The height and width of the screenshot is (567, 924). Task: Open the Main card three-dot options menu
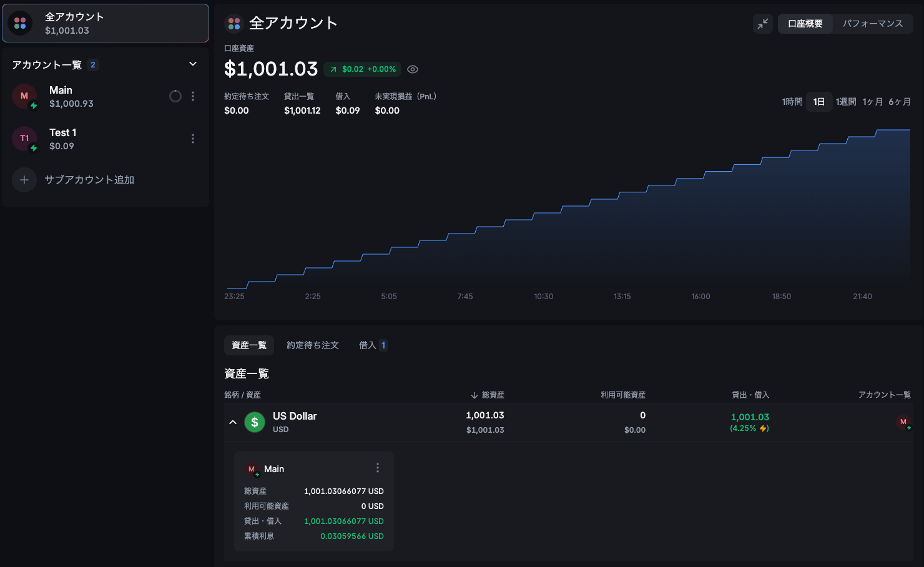[377, 468]
